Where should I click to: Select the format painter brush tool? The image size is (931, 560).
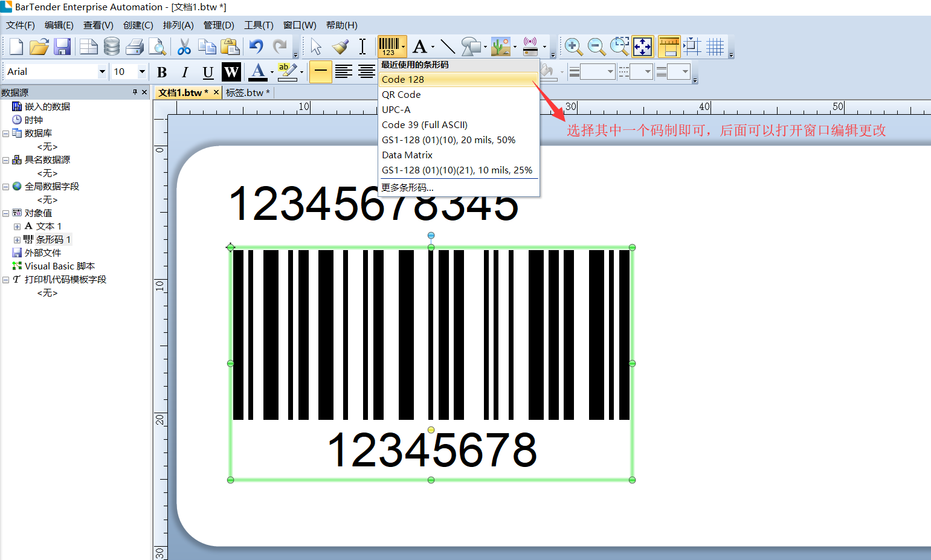(340, 47)
